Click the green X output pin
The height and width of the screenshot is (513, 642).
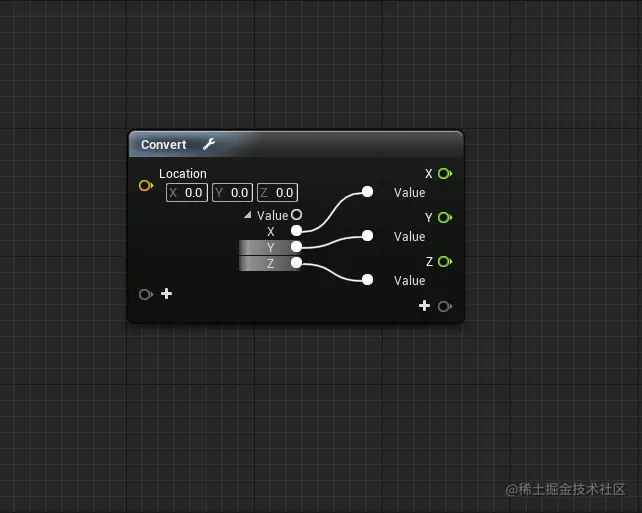coord(445,174)
